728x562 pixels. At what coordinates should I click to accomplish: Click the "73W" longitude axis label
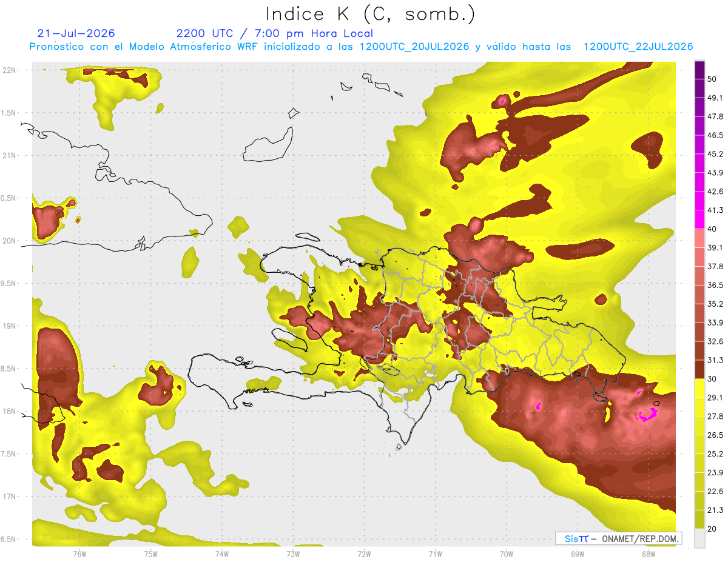(293, 554)
